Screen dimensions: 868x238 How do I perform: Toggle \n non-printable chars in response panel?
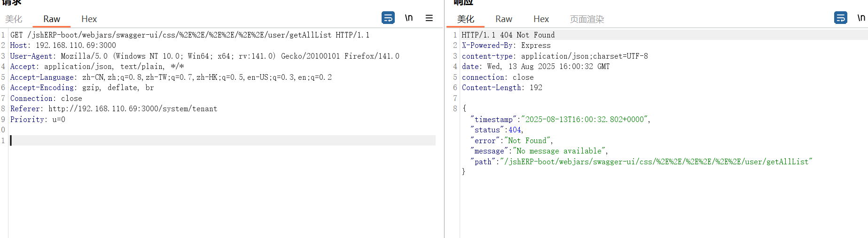tap(861, 18)
